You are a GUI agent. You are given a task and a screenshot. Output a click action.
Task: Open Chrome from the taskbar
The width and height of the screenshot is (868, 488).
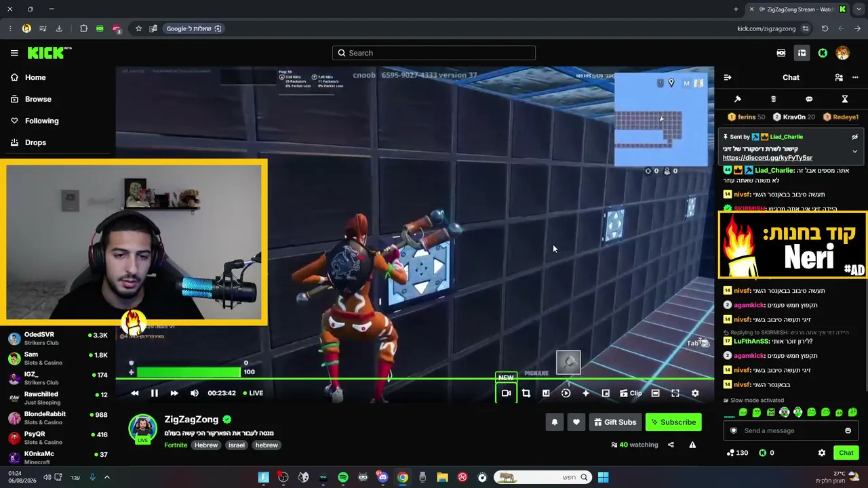click(403, 477)
